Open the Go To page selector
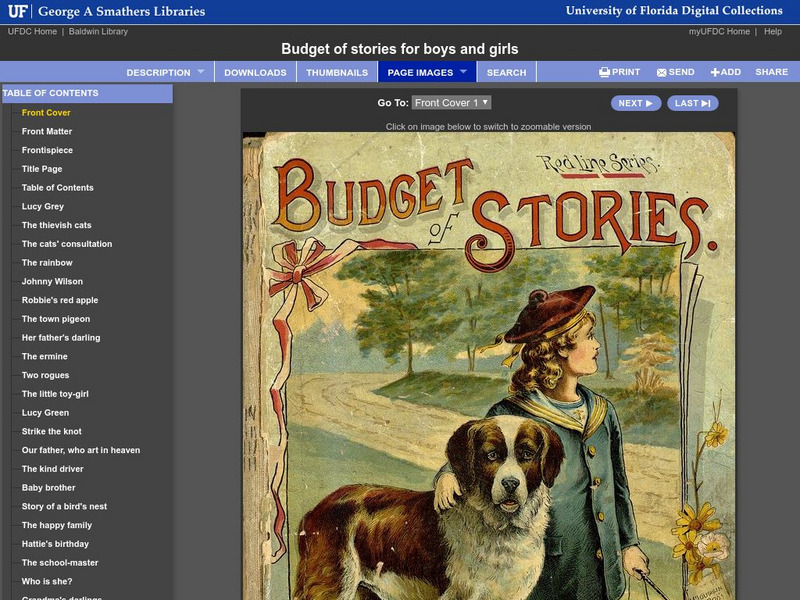Viewport: 800px width, 600px height. tap(451, 103)
